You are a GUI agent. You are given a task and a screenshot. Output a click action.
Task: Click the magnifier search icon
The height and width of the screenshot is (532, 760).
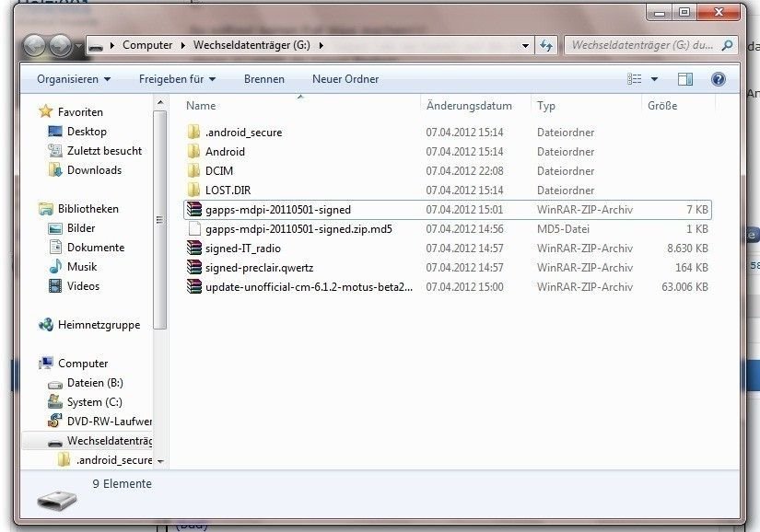pos(727,45)
